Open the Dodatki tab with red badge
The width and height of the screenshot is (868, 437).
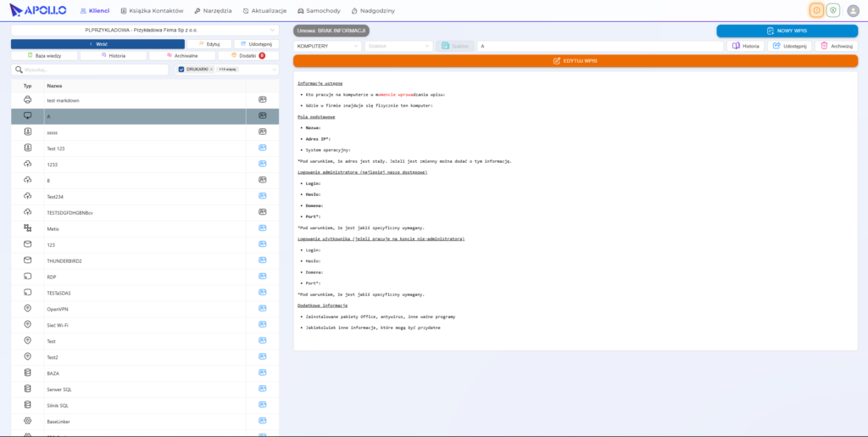pyautogui.click(x=248, y=55)
